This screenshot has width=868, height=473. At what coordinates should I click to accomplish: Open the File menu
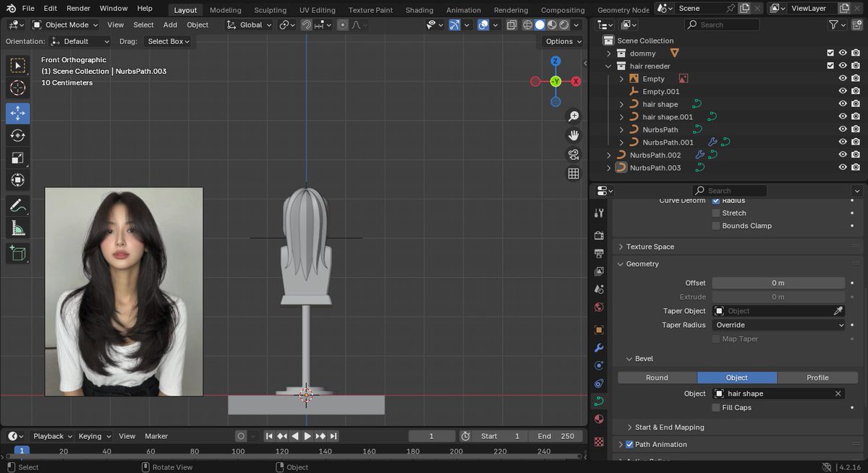point(28,9)
